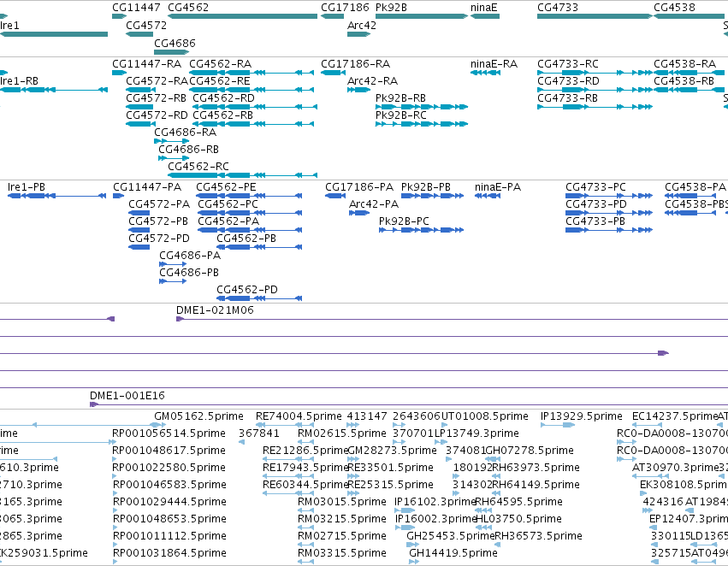
Task: Click protein CG11447-PA
Action: (x=147, y=187)
